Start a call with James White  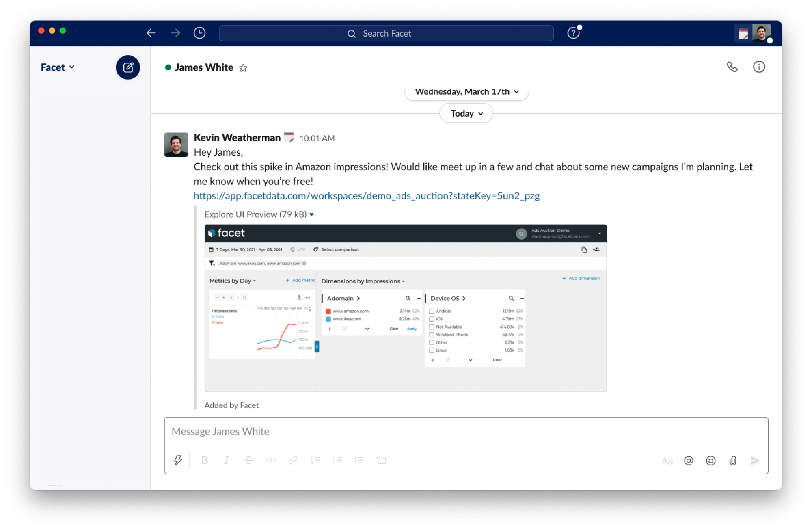point(732,67)
